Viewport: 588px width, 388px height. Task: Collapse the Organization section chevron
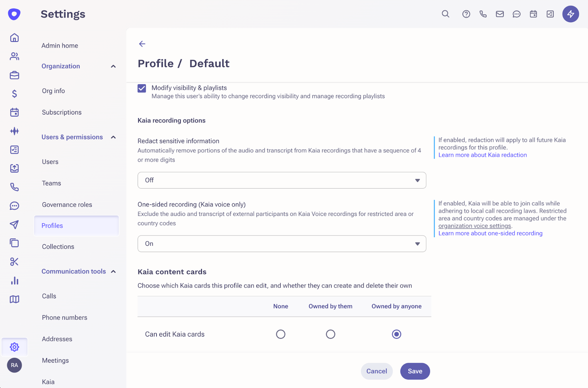[x=113, y=66]
